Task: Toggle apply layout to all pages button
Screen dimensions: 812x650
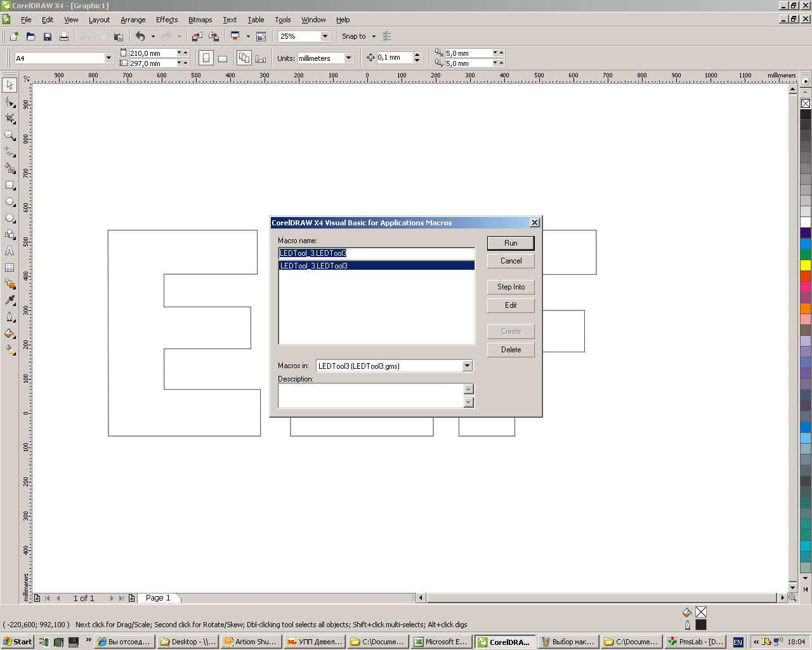Action: click(x=244, y=58)
